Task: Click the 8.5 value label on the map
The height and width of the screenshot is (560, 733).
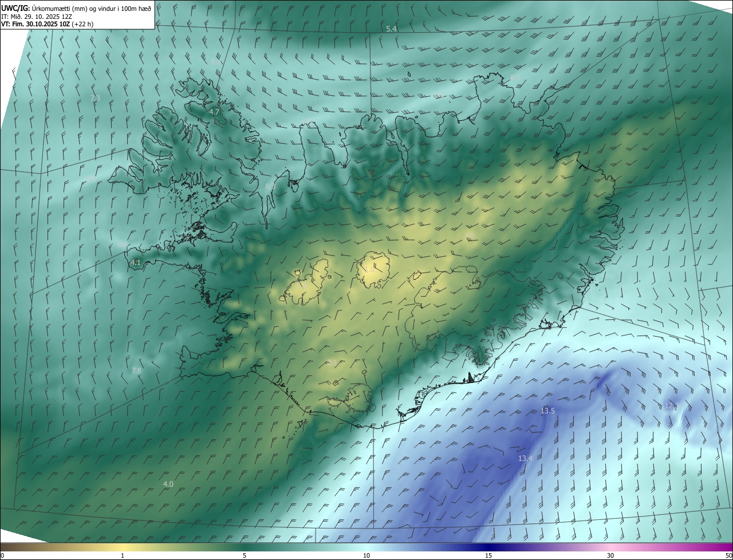Action: [515, 77]
